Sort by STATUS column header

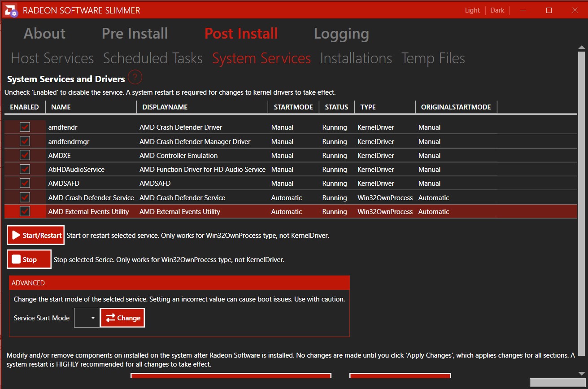tap(336, 107)
